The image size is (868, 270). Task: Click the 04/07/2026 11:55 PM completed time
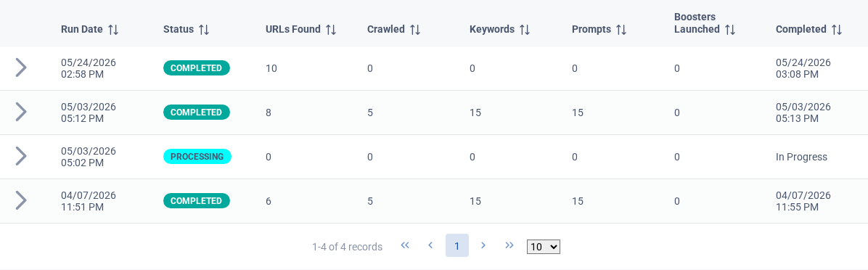click(803, 201)
